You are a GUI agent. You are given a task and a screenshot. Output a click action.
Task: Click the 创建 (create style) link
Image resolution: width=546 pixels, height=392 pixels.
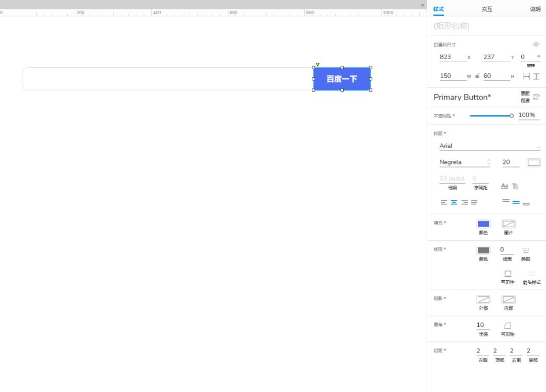525,100
